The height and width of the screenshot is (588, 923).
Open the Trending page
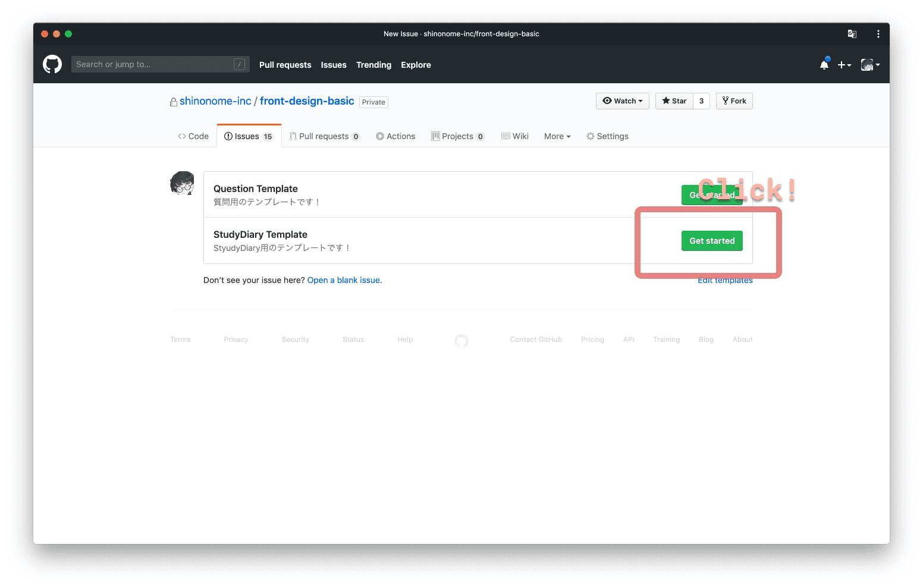click(373, 65)
